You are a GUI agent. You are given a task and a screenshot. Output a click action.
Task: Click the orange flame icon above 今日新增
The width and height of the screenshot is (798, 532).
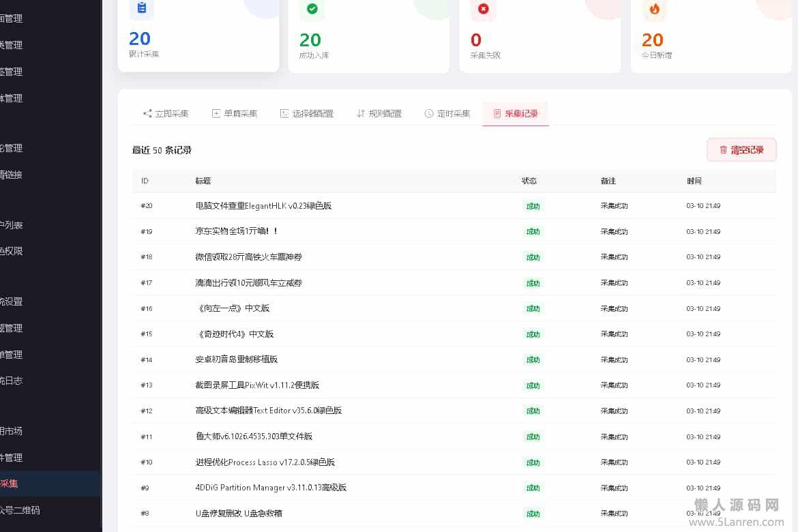click(654, 9)
